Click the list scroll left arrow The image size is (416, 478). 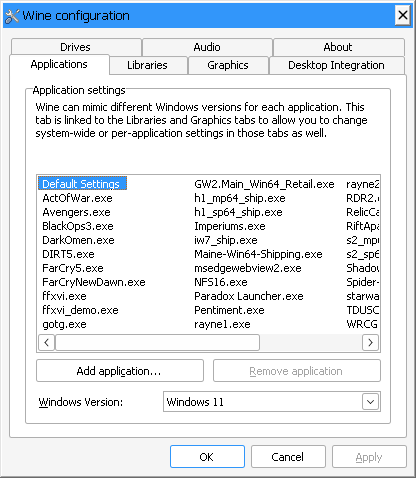(x=46, y=342)
